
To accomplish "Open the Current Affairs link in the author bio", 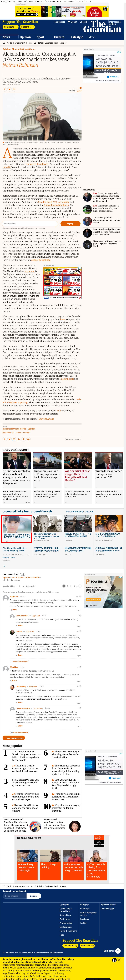I will point(46,419).
